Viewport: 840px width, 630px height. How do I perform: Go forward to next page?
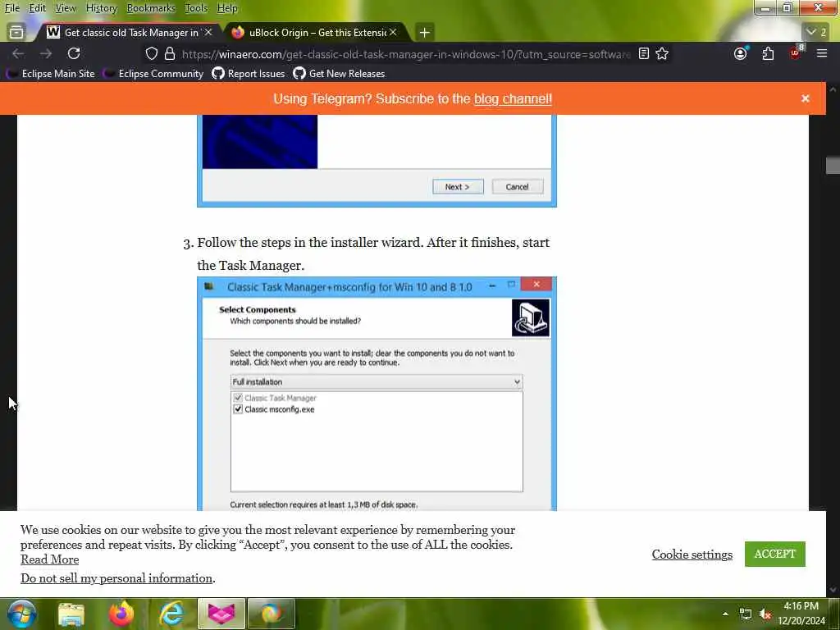(x=46, y=53)
